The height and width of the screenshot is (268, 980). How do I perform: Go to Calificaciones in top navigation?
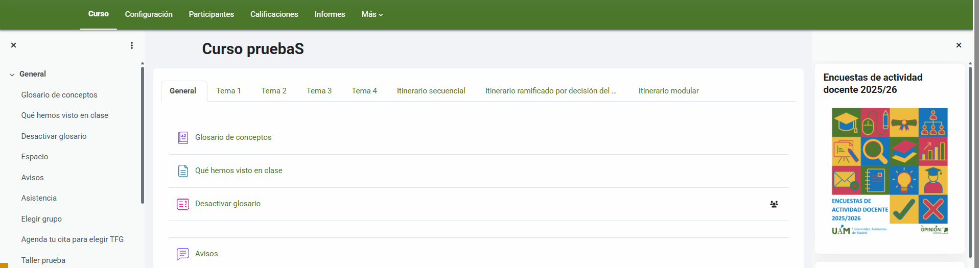click(274, 14)
